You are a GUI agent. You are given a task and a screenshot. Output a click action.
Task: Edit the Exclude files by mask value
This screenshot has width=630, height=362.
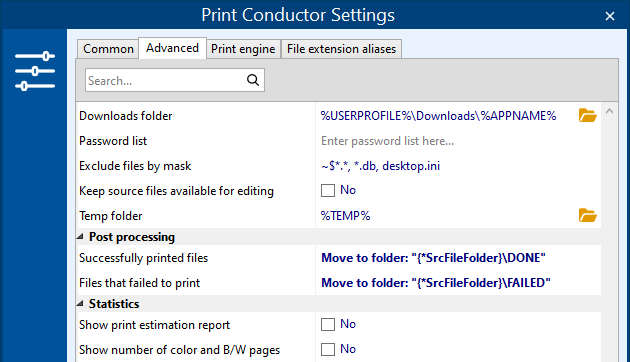(x=458, y=166)
